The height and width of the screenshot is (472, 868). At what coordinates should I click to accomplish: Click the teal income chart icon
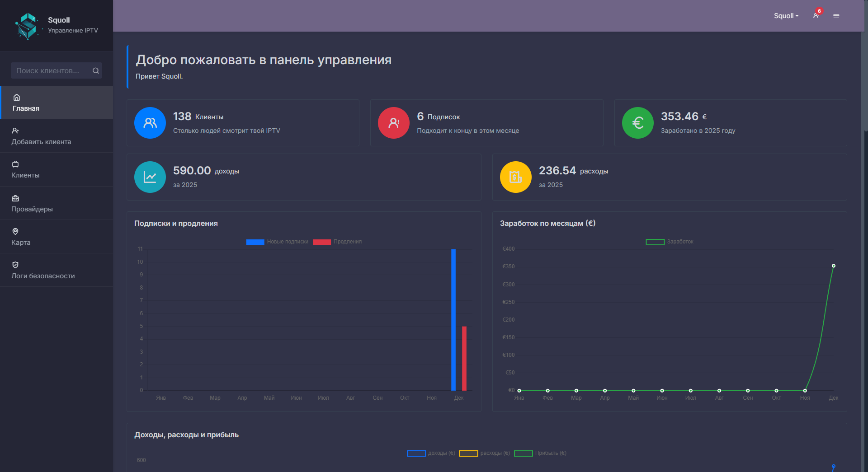150,177
